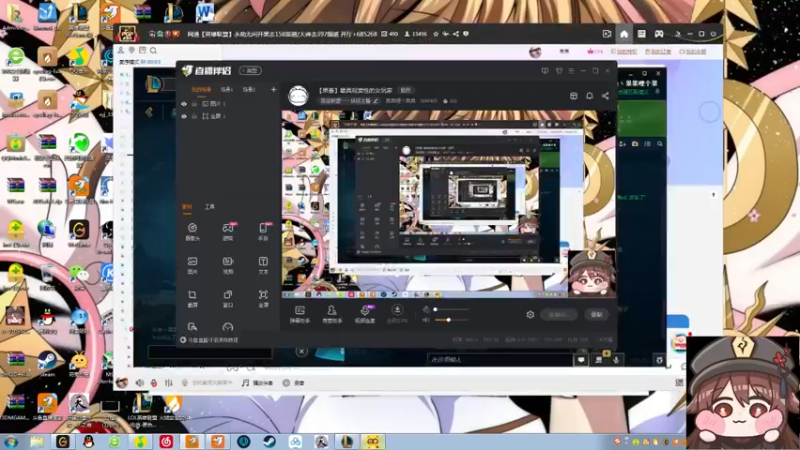Add a camera source in the broadcast tool
Viewport: 800px width, 450px height.
click(192, 231)
